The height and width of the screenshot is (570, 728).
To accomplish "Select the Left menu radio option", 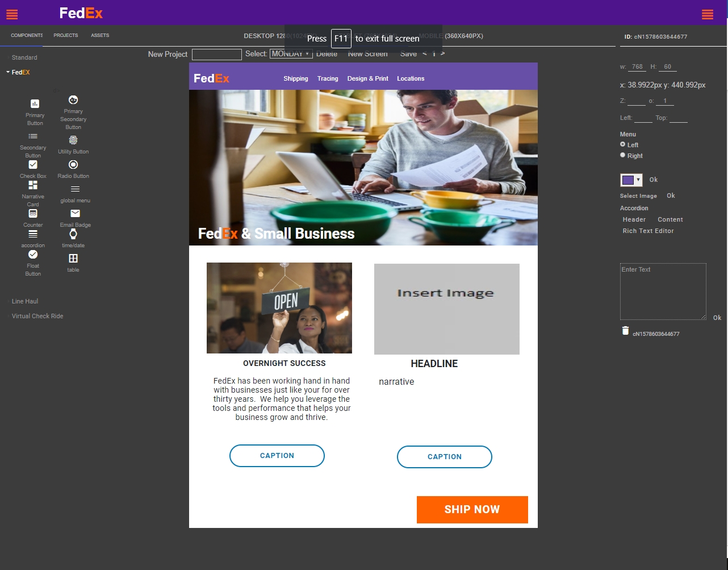I will (x=623, y=144).
